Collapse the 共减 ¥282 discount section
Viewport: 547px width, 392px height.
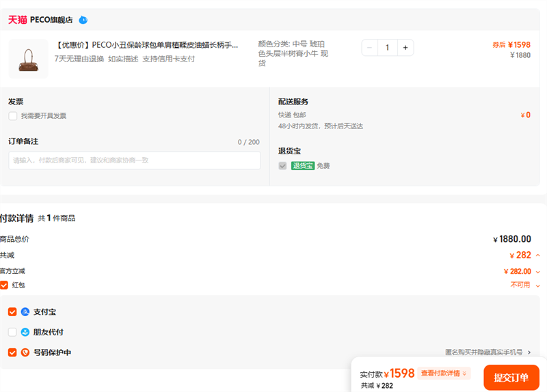coord(537,255)
